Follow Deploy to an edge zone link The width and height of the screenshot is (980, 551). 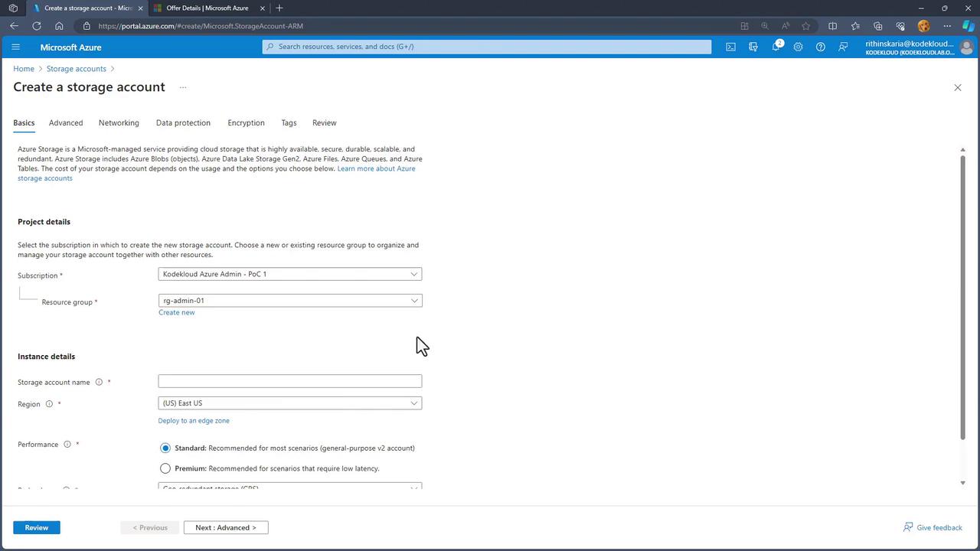pyautogui.click(x=194, y=421)
